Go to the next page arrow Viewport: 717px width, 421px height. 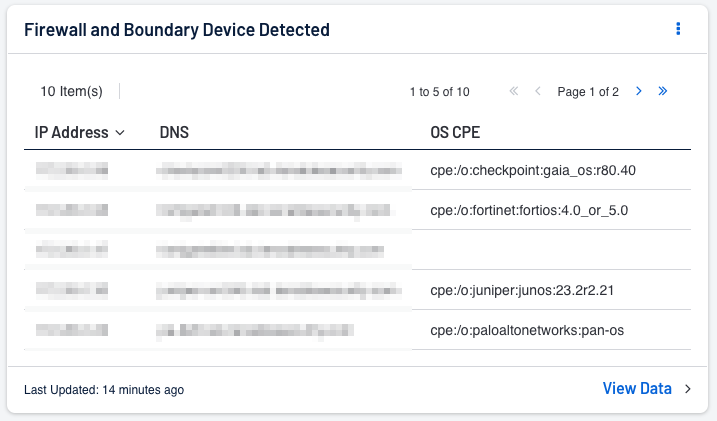(639, 91)
